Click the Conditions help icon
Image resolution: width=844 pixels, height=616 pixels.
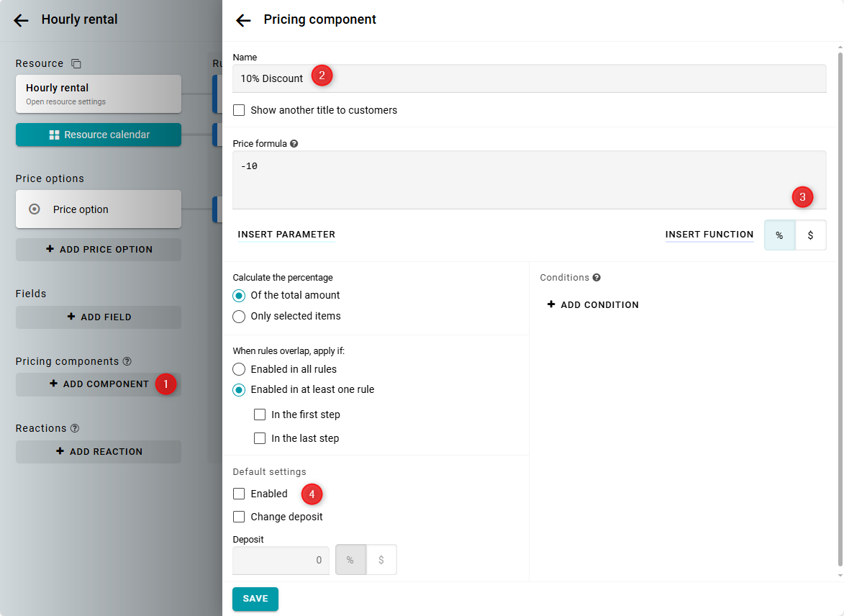click(x=596, y=278)
